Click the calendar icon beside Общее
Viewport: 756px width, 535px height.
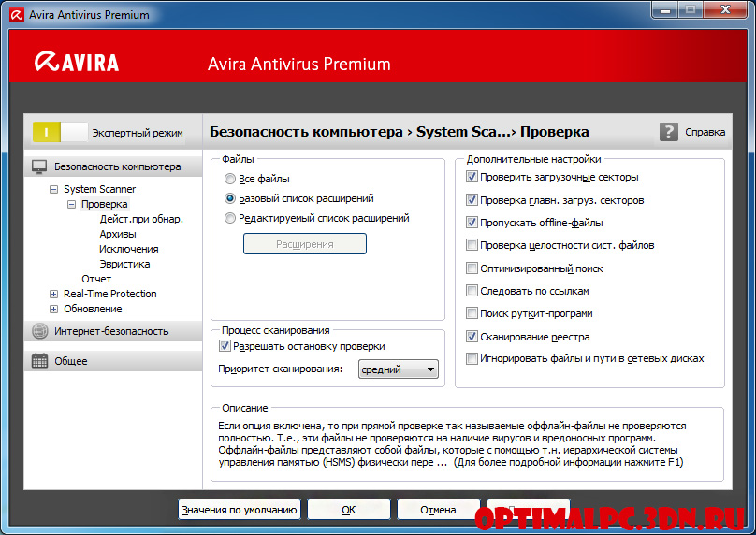coord(39,360)
